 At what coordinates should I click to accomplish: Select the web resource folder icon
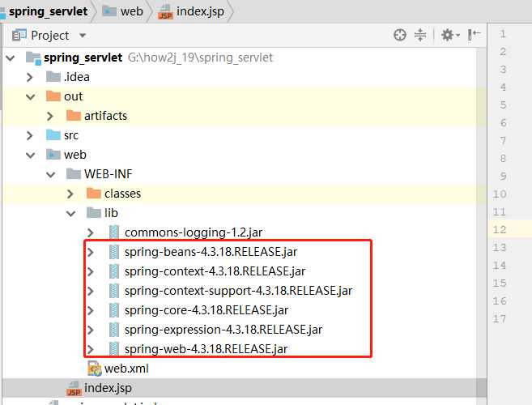53,154
